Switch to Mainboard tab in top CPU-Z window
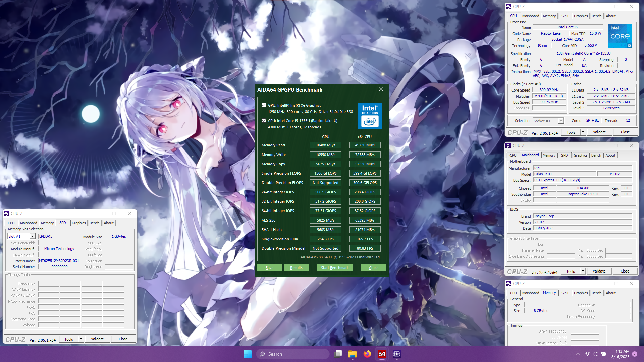This screenshot has width=644, height=362. pyautogui.click(x=530, y=16)
